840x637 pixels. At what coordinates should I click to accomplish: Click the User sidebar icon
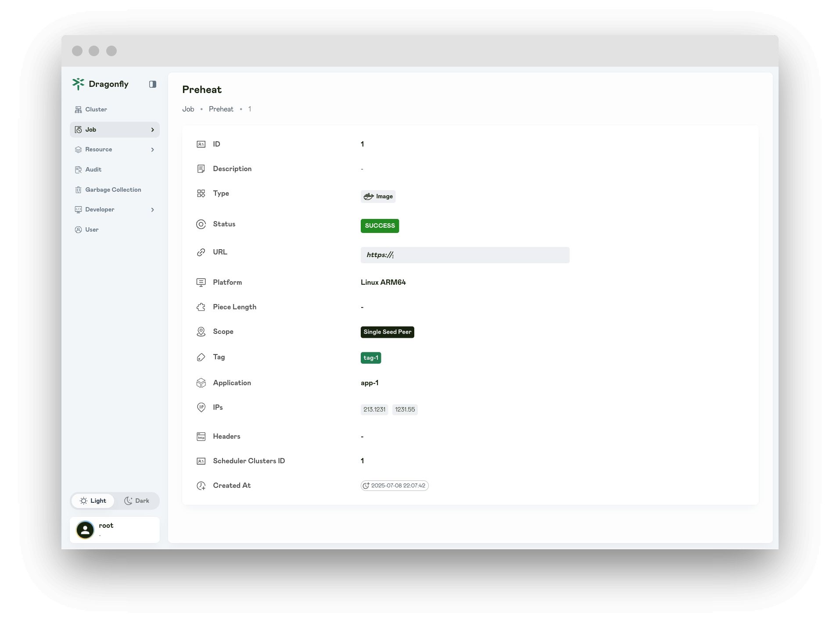point(78,230)
